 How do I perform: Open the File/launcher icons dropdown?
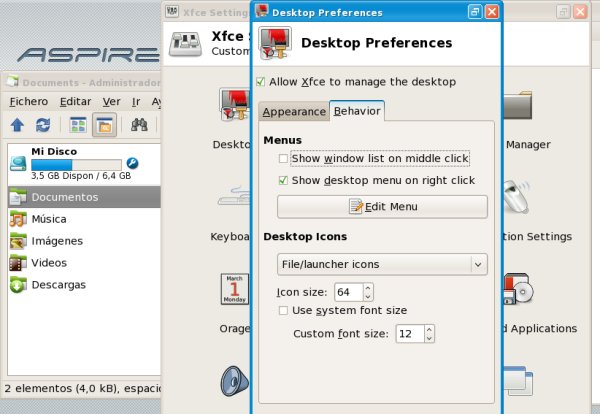[x=381, y=264]
